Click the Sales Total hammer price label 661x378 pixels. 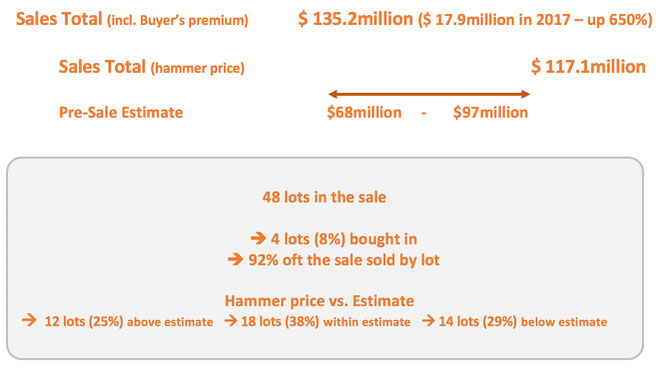coord(151,67)
